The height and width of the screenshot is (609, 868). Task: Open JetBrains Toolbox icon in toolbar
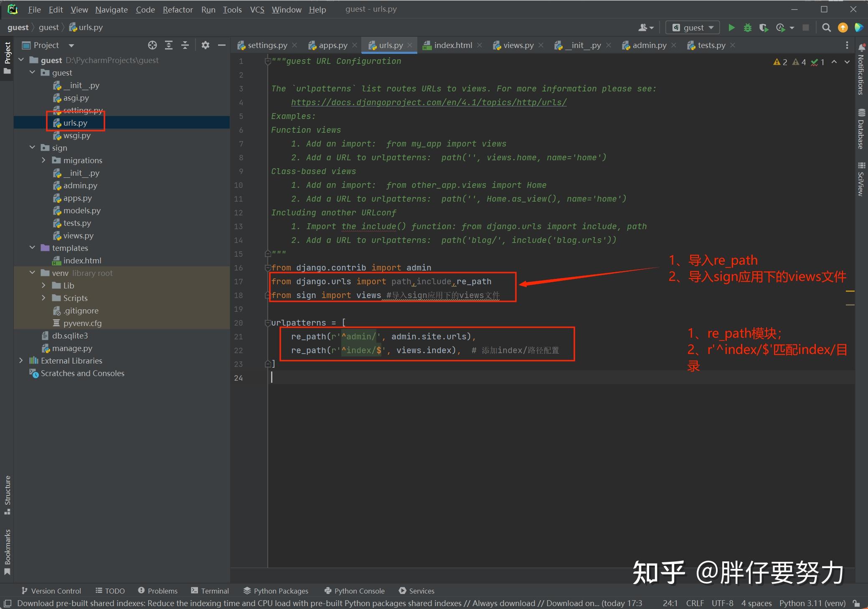(x=858, y=28)
